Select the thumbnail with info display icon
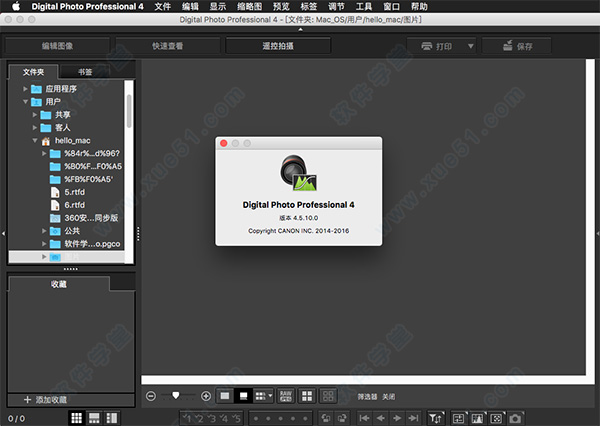 pos(243,396)
